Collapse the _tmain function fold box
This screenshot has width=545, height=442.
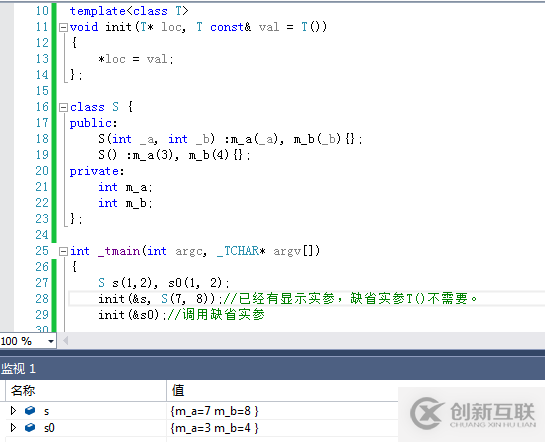click(63, 251)
